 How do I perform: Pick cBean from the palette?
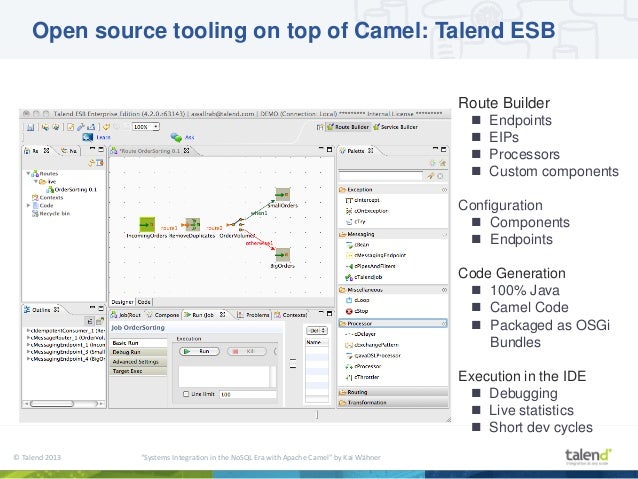pyautogui.click(x=357, y=245)
